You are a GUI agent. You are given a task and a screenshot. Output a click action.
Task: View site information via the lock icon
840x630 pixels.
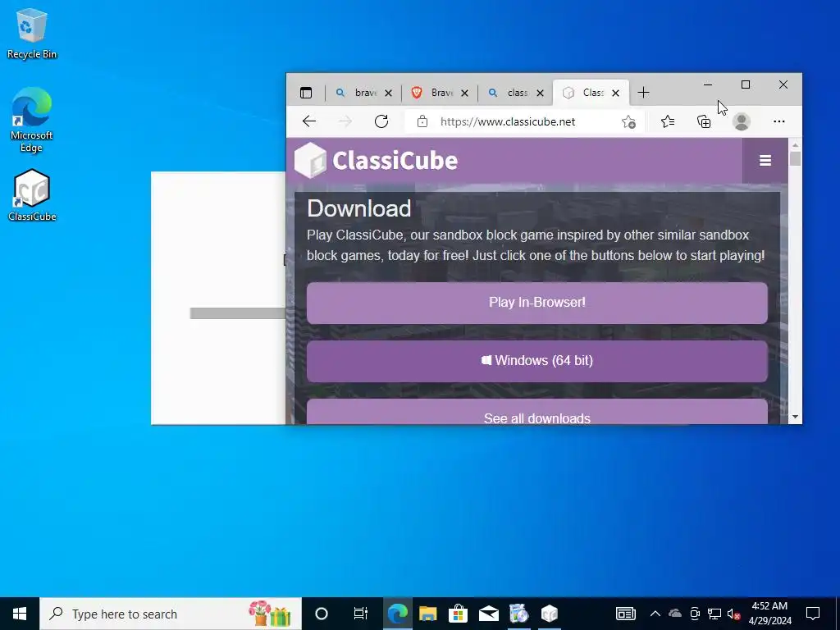(422, 121)
